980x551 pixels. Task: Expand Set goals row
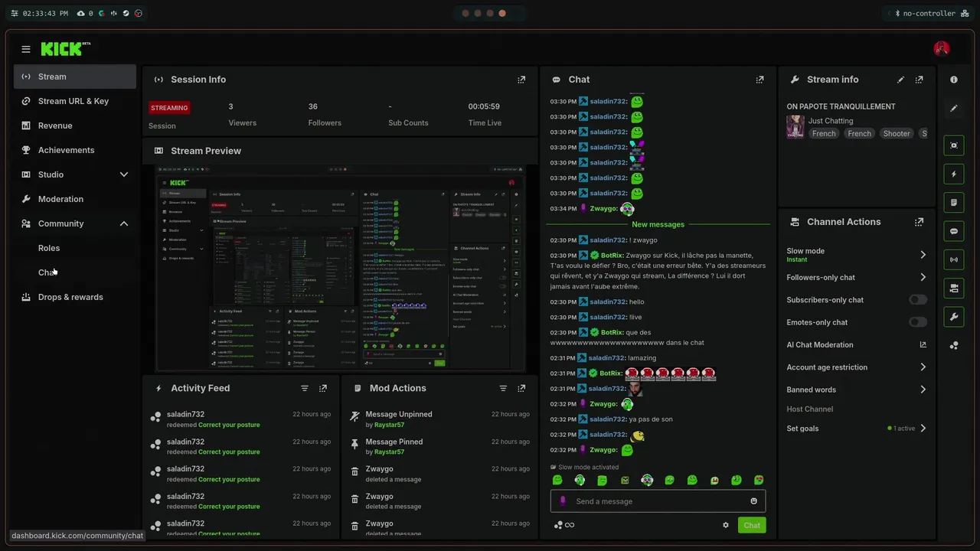click(857, 429)
